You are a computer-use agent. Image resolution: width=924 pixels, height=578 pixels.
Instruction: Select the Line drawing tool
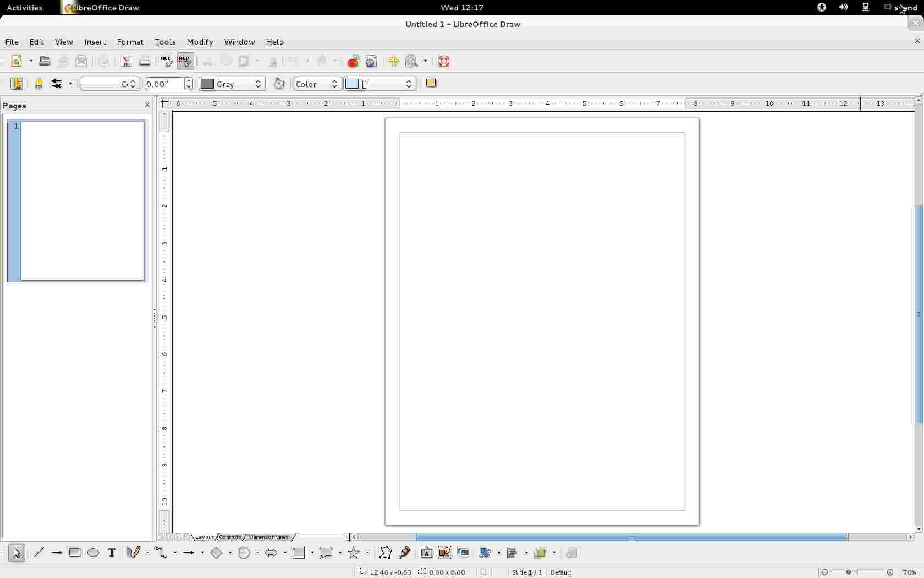coord(38,553)
